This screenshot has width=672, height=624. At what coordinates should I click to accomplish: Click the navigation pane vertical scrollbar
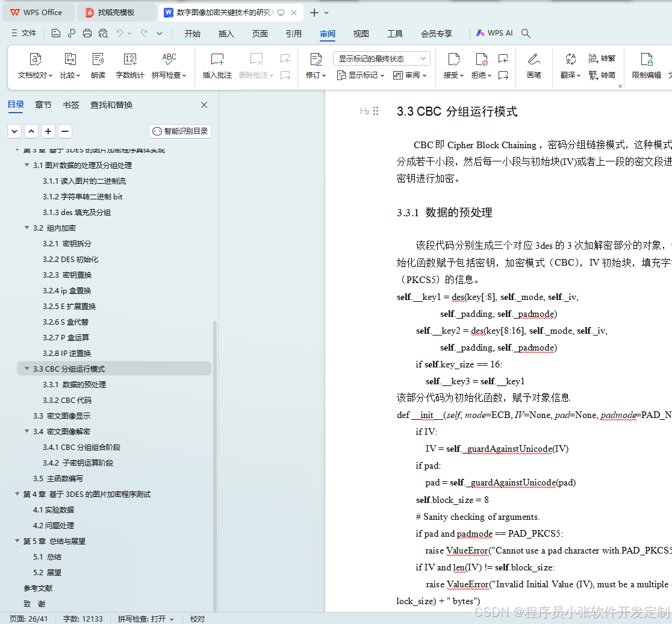tap(215, 466)
